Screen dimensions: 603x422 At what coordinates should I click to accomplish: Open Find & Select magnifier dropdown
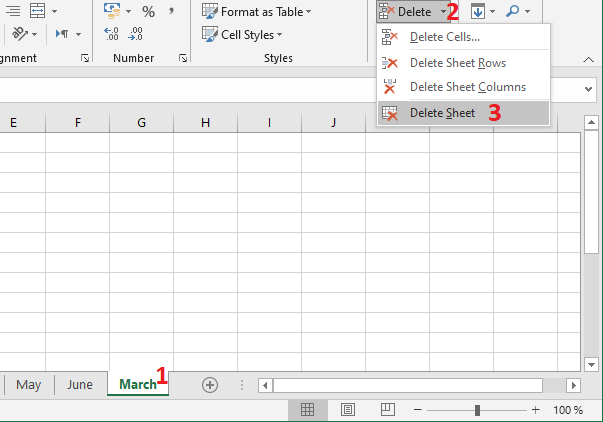[518, 12]
